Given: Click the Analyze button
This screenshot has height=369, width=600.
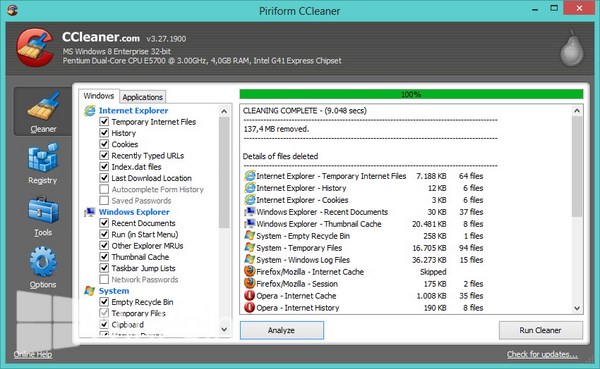Looking at the screenshot, I should coord(282,330).
